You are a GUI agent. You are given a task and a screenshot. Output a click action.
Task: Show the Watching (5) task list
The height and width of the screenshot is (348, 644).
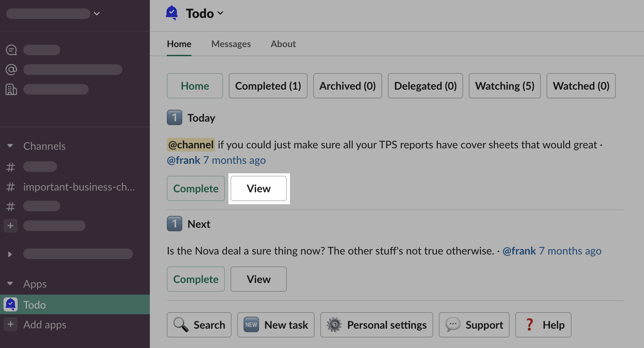coord(504,86)
